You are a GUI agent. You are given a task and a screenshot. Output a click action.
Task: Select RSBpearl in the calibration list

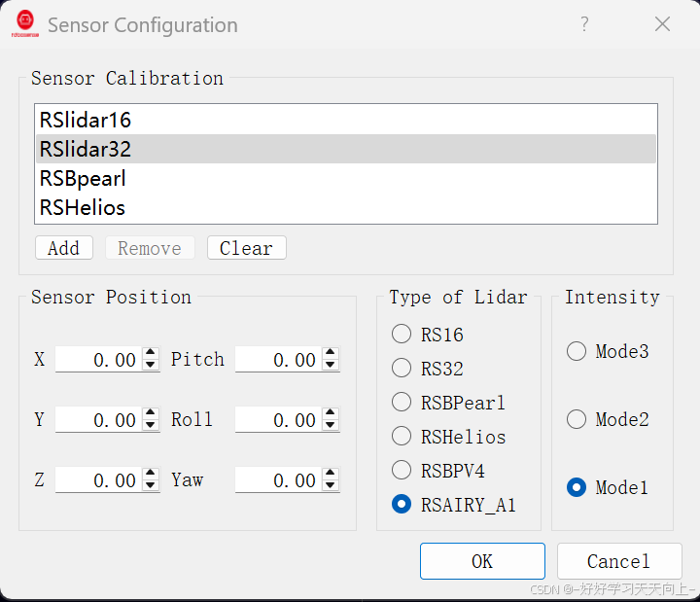click(83, 179)
